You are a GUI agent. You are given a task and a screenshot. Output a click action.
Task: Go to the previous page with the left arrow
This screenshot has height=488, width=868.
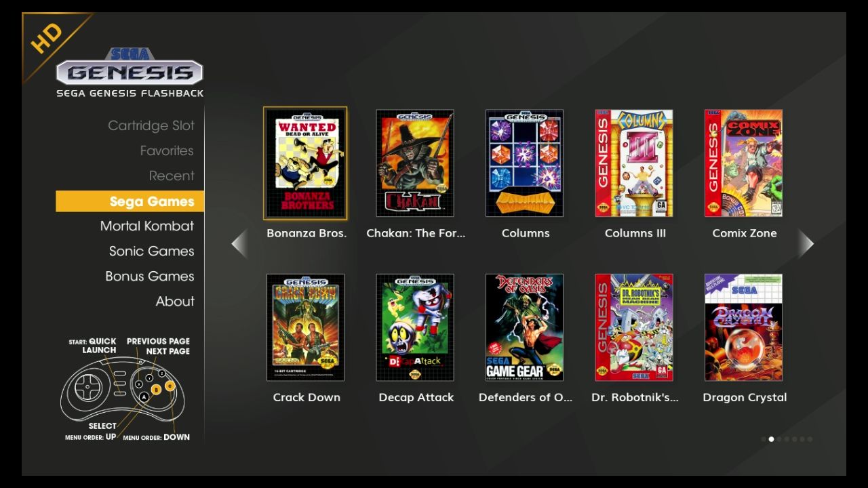tap(239, 244)
